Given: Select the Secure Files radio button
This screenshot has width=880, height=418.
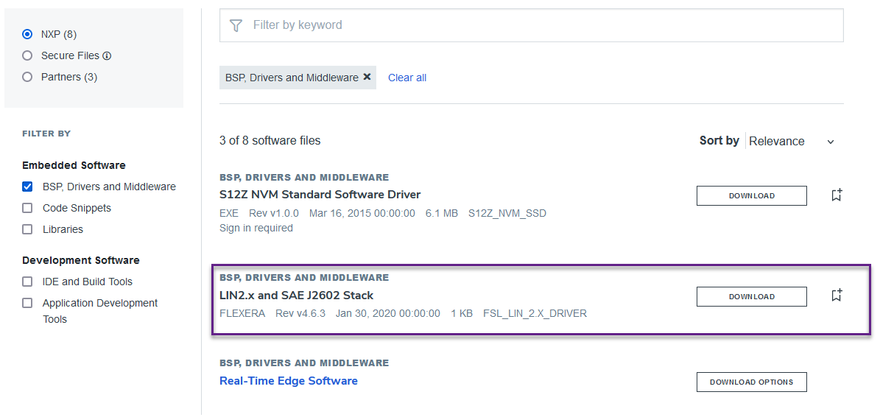Looking at the screenshot, I should (28, 56).
